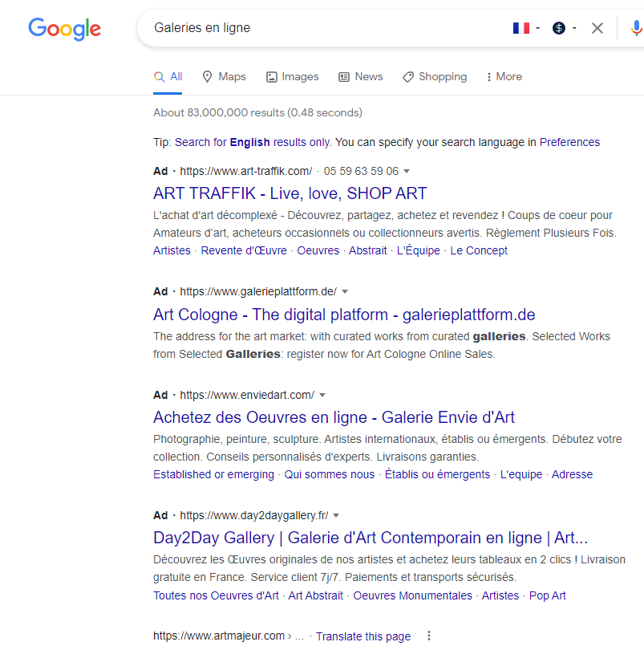The image size is (644, 646).
Task: Open the Abstrait sitelink
Action: click(x=367, y=250)
